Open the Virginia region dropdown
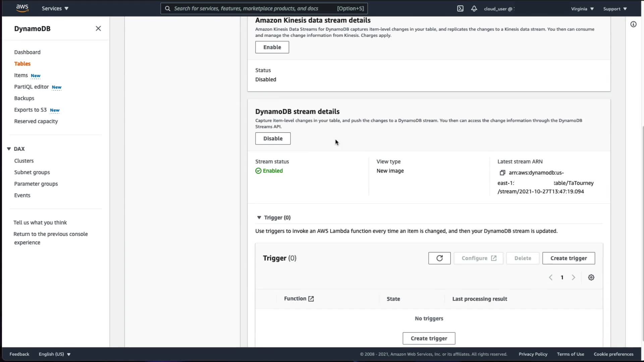The image size is (644, 362). coord(582,9)
